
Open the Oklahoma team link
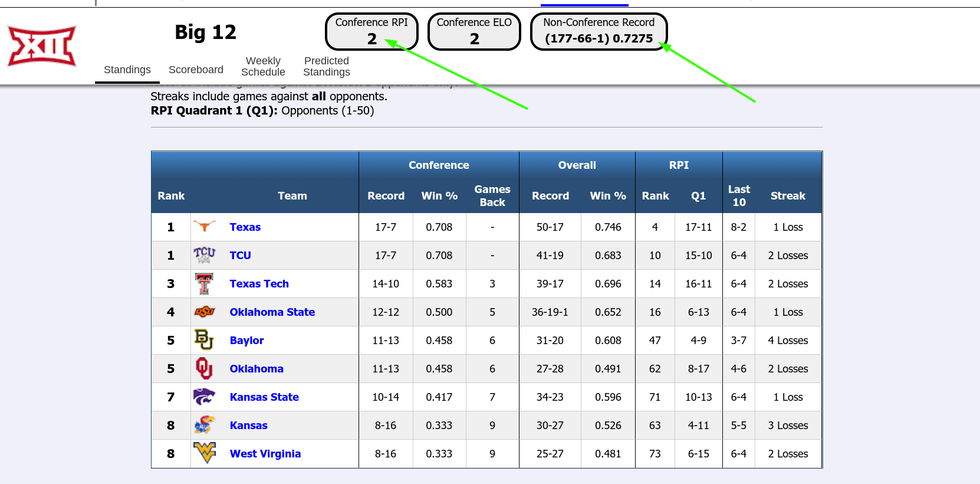pos(256,369)
